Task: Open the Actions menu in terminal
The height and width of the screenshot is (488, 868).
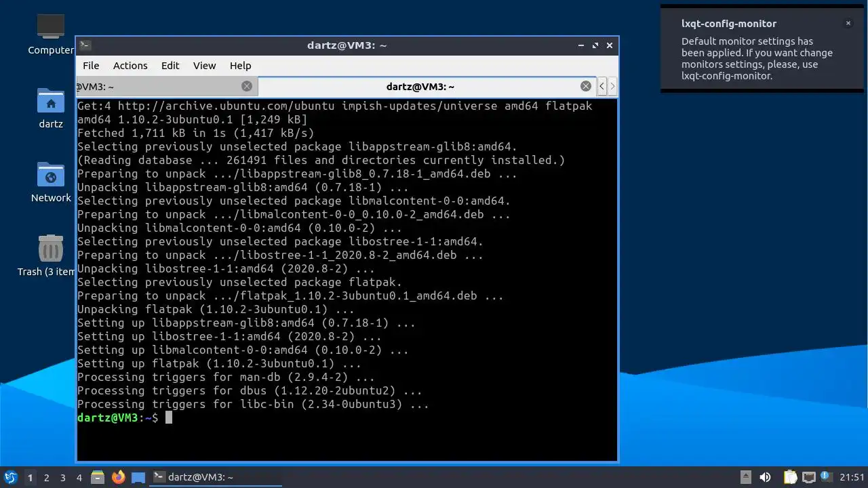Action: [130, 66]
